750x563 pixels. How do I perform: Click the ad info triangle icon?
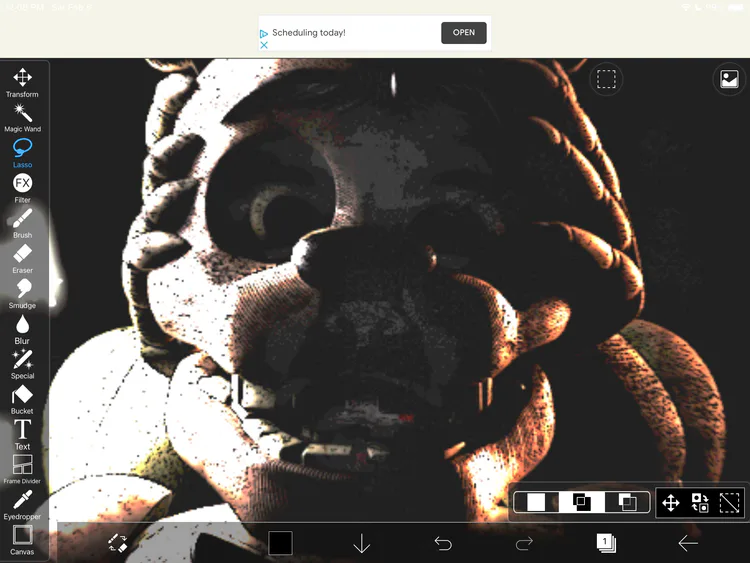[264, 34]
